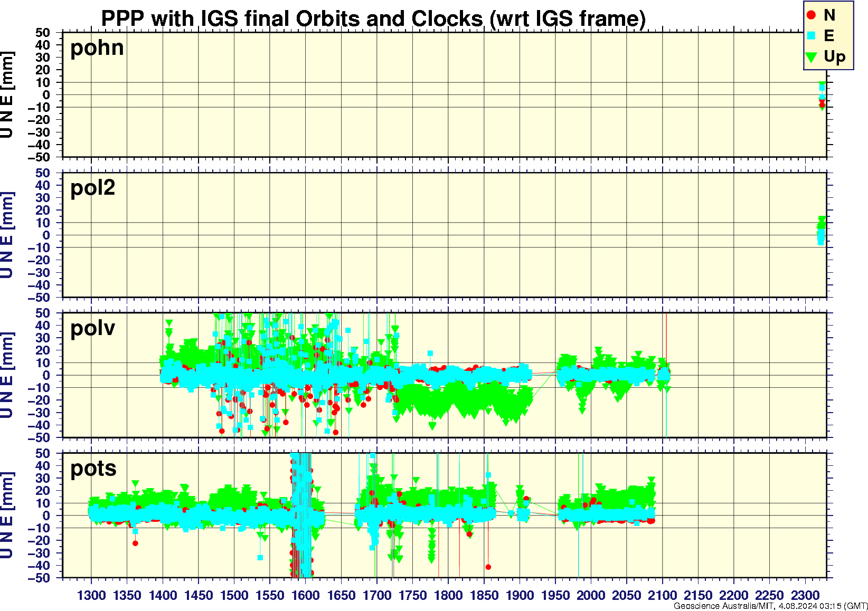868x611 pixels.
Task: Click the pol2 panel y-axis label -50
Action: pyautogui.click(x=40, y=298)
